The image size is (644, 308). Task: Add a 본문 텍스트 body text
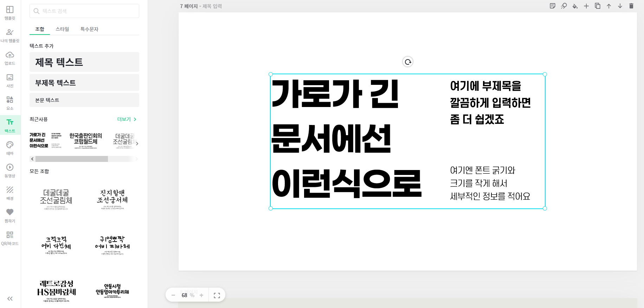pos(84,100)
